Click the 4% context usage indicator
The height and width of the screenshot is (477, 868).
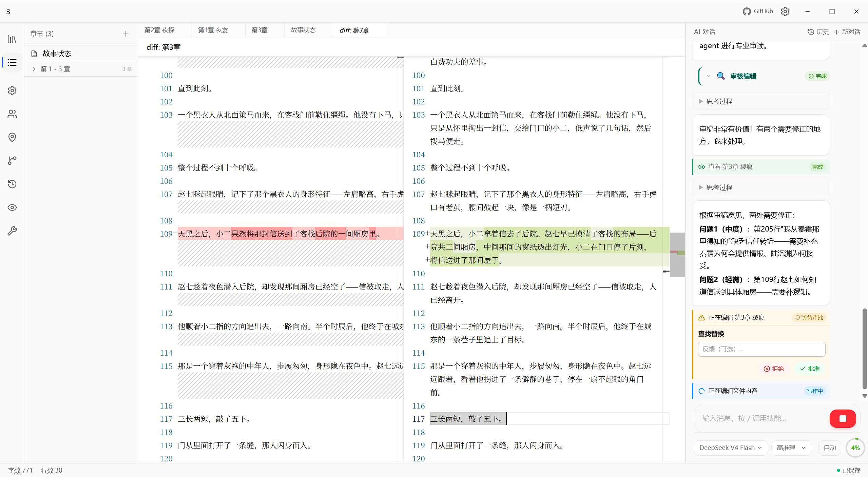(855, 448)
